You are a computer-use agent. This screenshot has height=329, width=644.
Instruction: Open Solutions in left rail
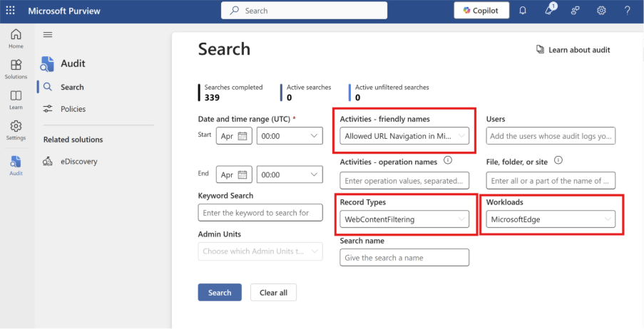pos(16,69)
